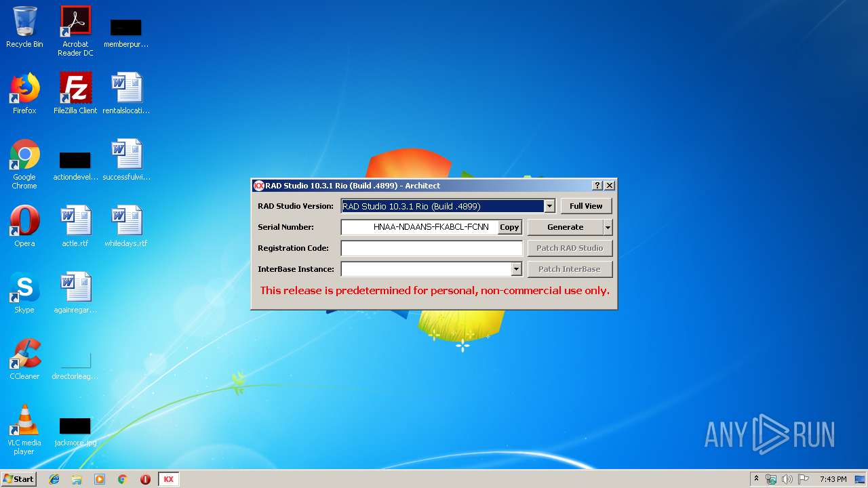Screen dimensions: 868x488
Task: Select whiledays.rtf document icon
Action: (126, 226)
